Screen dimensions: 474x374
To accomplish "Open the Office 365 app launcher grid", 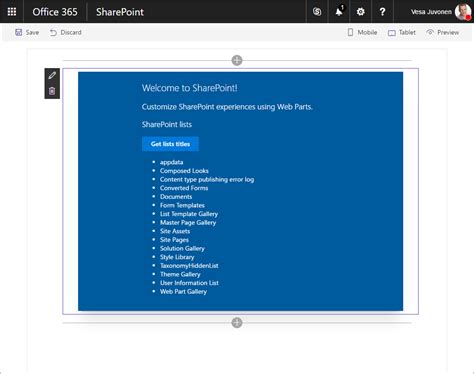I will (x=12, y=12).
